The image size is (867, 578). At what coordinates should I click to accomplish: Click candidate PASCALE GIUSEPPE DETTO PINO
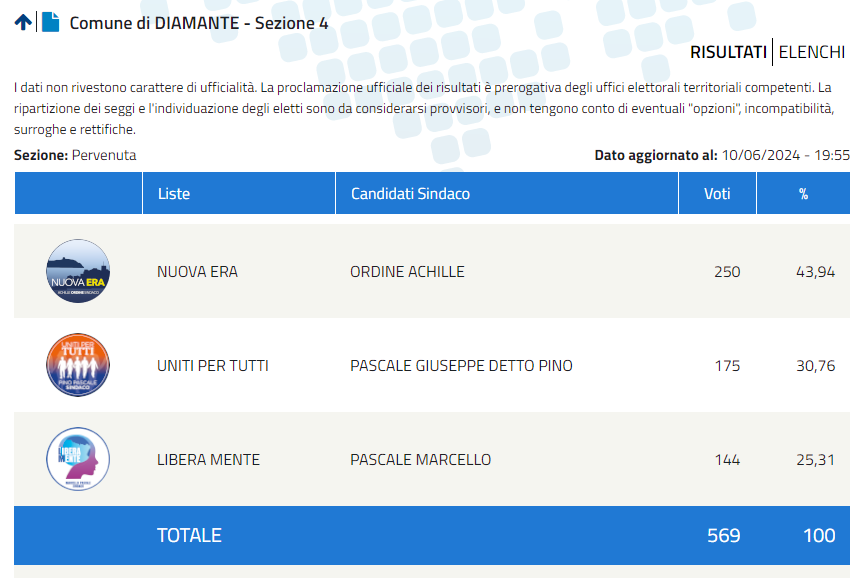point(462,366)
